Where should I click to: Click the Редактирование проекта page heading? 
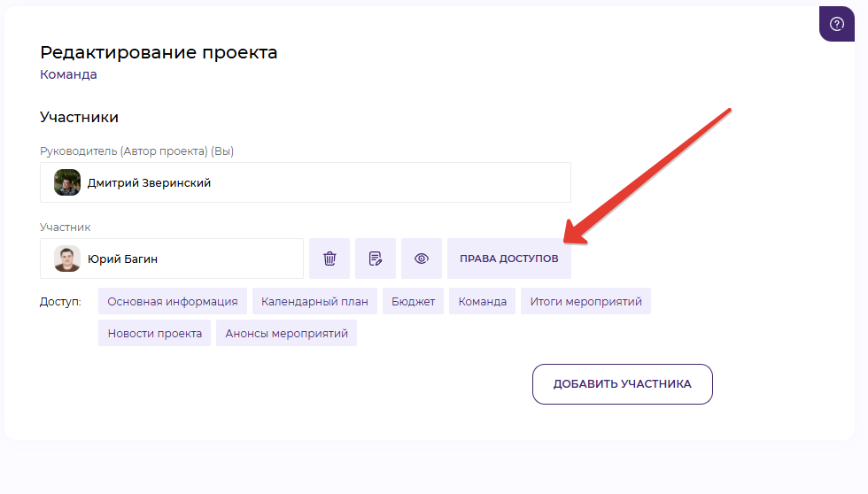[x=159, y=52]
